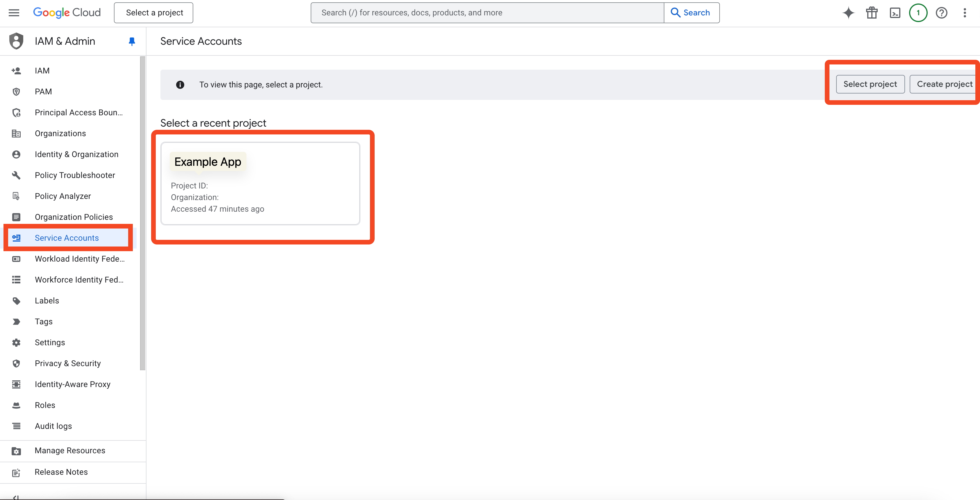Open notifications badge showing 1
980x500 pixels.
918,13
